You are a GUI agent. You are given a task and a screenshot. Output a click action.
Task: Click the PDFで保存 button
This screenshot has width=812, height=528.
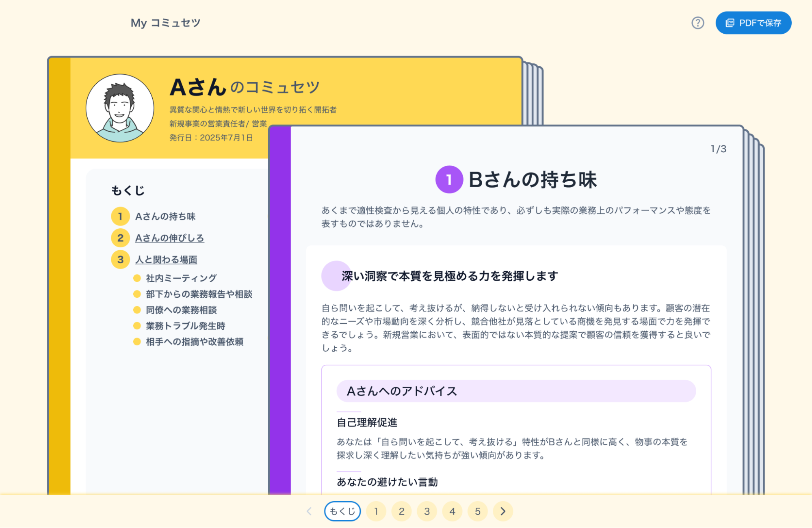click(753, 23)
